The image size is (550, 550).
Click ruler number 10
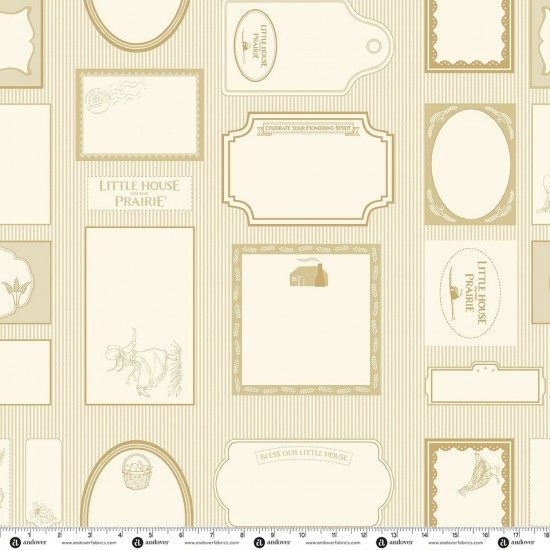[x=302, y=535]
